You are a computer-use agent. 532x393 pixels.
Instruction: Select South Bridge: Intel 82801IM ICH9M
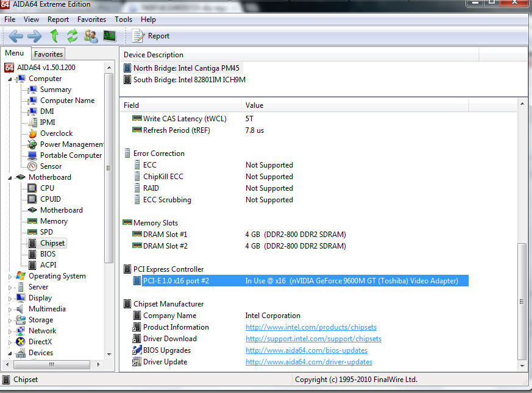point(190,80)
